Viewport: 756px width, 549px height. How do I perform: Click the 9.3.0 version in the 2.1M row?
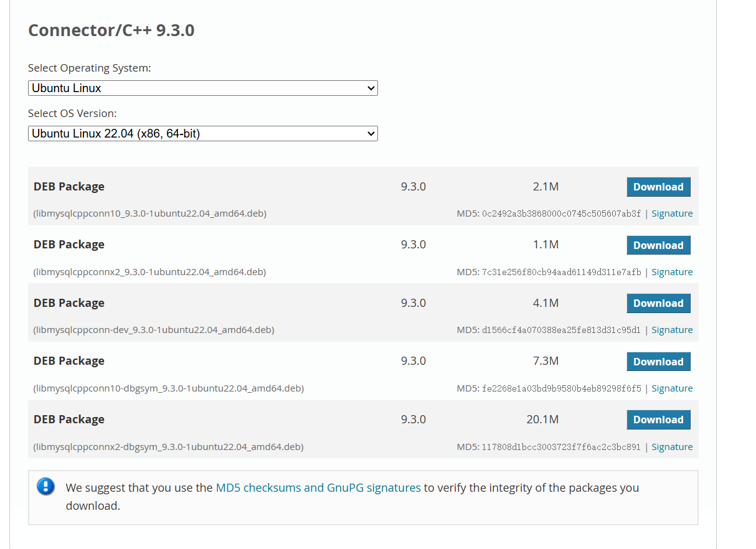[413, 187]
